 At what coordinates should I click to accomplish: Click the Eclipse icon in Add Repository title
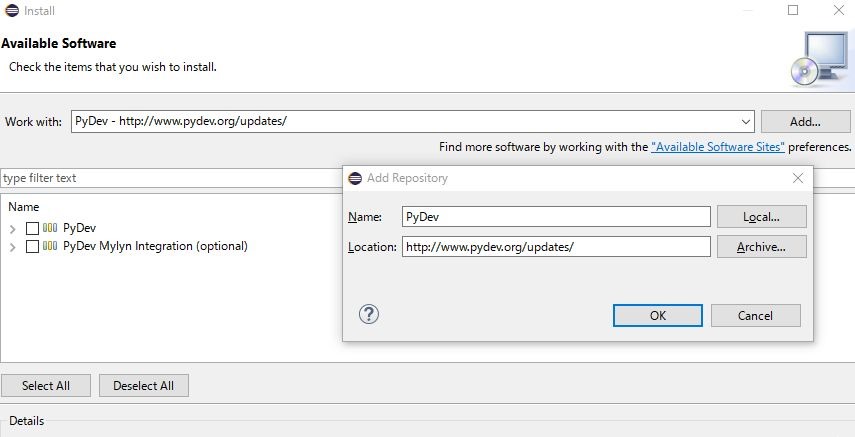355,178
